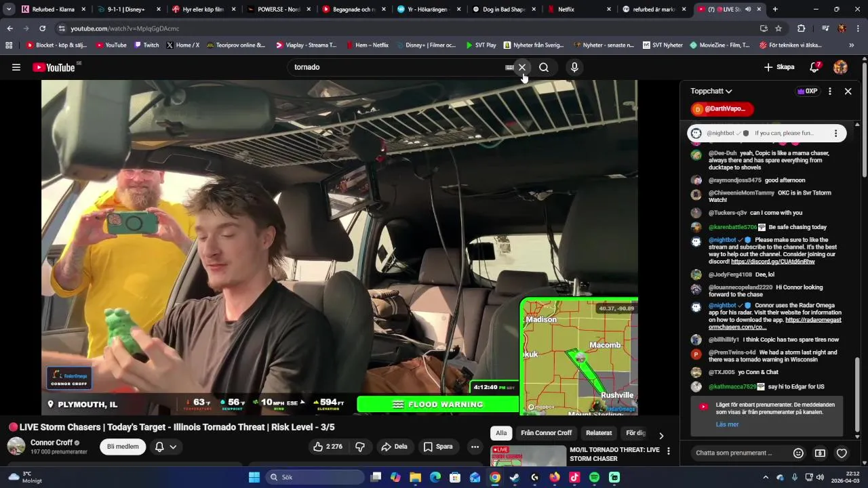868x488 pixels.
Task: Follow the discord.gg link in chat
Action: click(x=773, y=262)
